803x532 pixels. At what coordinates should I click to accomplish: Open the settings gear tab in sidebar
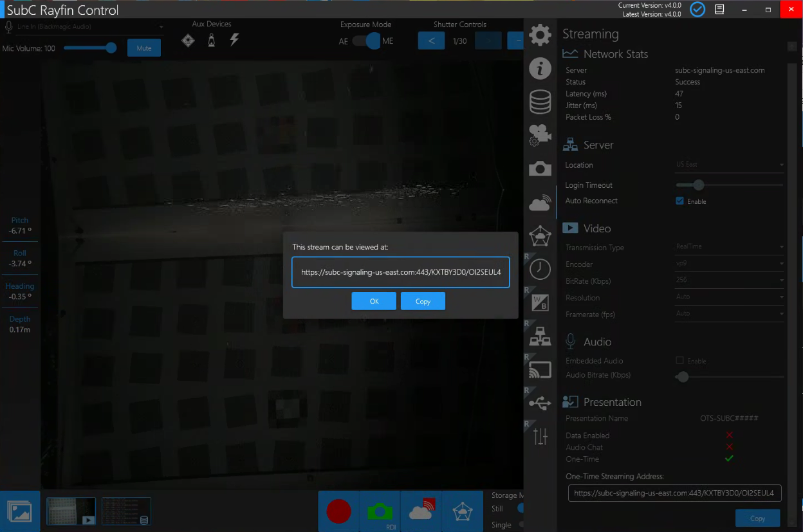coord(540,35)
